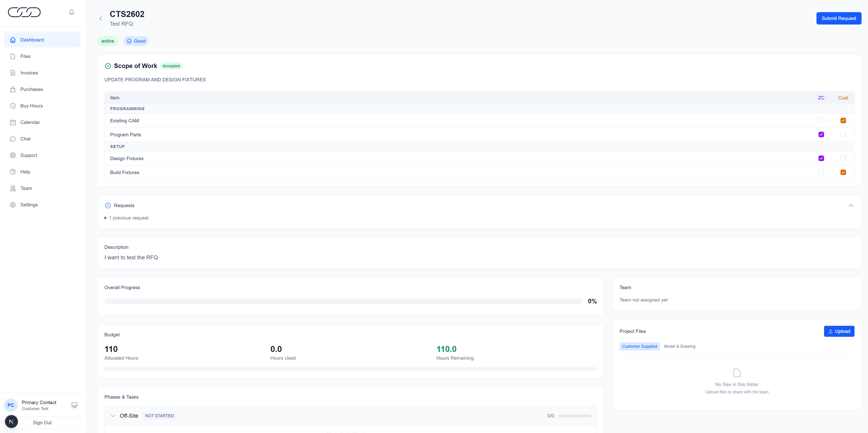Click the Purchases bag icon
The image size is (868, 433).
click(x=12, y=89)
